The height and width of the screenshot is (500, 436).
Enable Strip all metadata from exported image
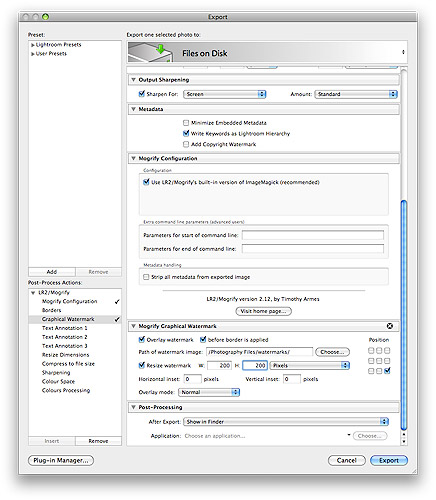click(x=146, y=277)
